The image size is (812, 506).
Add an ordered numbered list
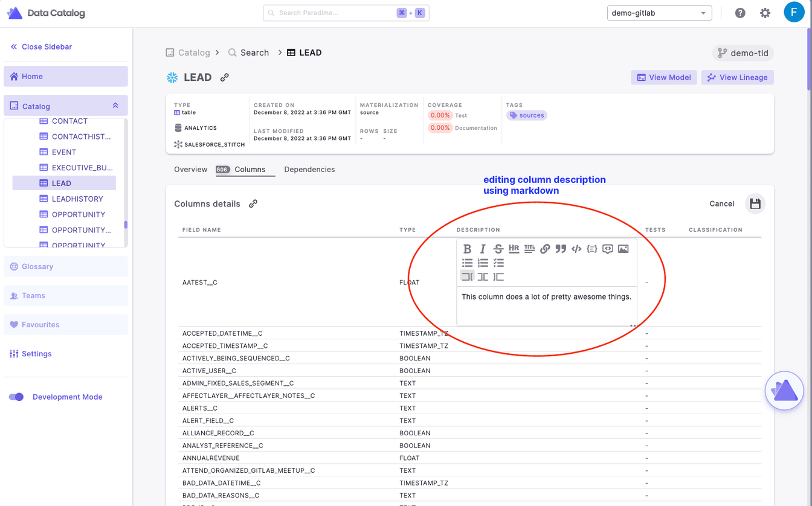[x=483, y=263]
